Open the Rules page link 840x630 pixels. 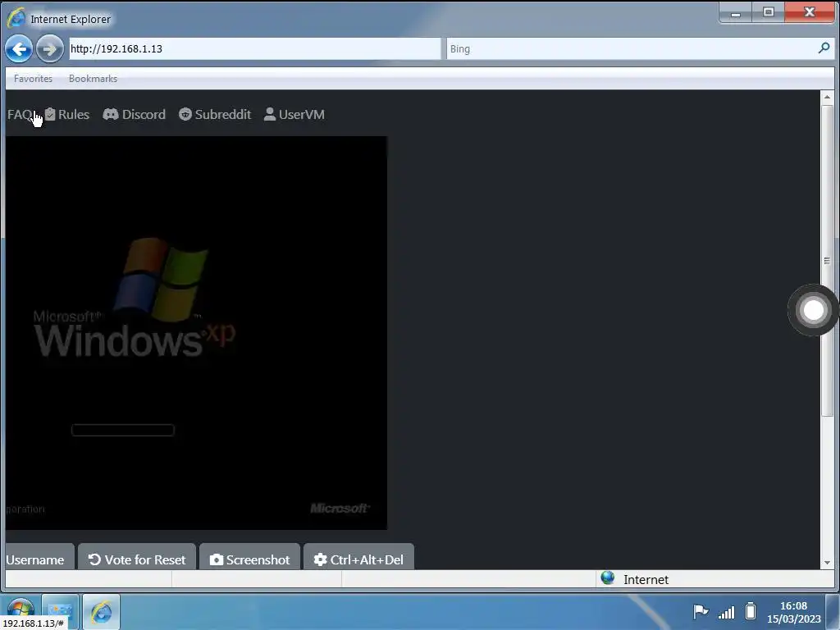pyautogui.click(x=67, y=115)
